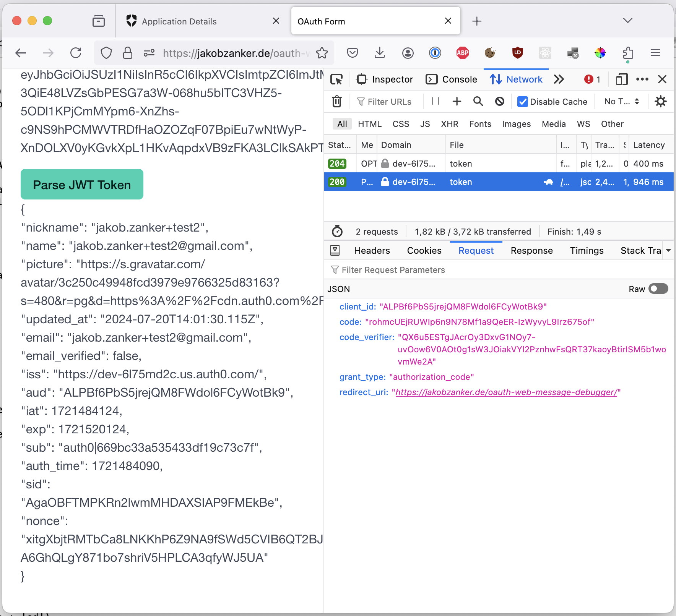The width and height of the screenshot is (676, 616).
Task: Save page to Pocket
Action: (353, 53)
